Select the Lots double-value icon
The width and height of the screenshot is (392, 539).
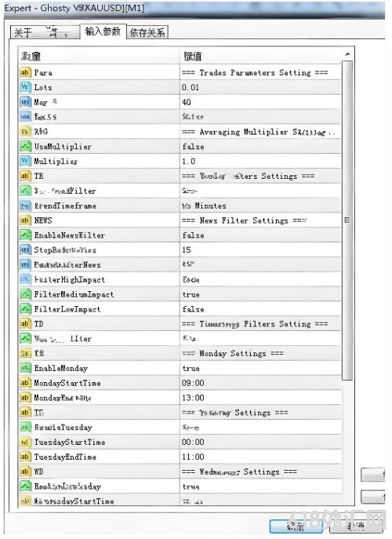pos(25,87)
